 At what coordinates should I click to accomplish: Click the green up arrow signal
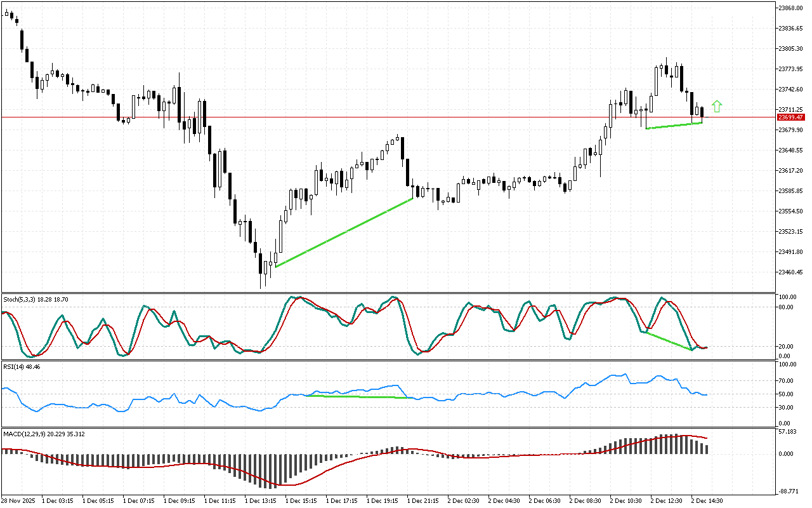point(717,107)
